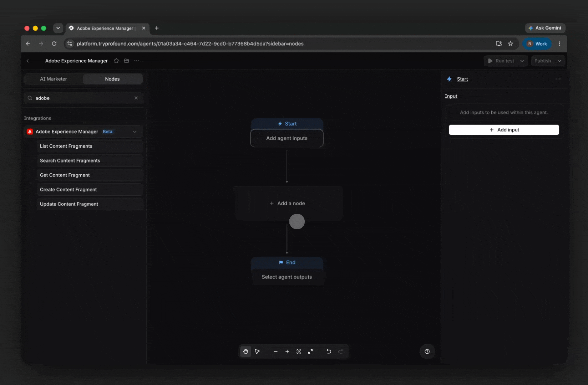Select the hand pan tool

tap(245, 351)
